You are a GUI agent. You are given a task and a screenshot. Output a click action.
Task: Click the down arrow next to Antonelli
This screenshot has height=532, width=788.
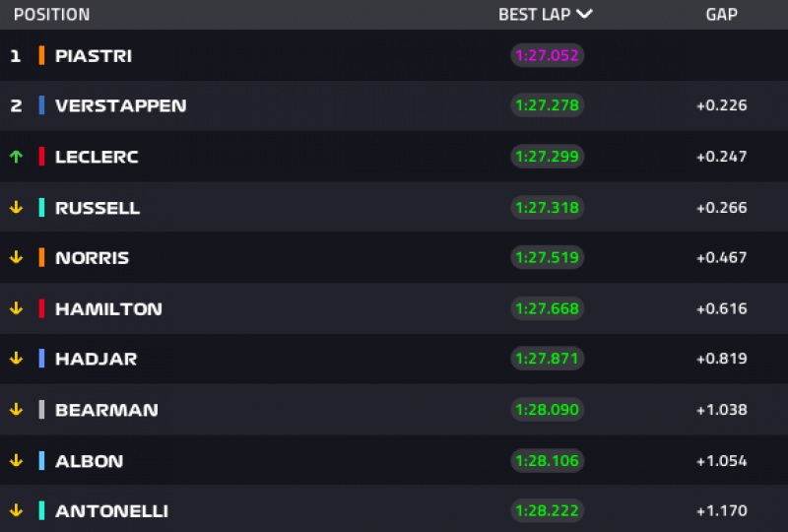pyautogui.click(x=16, y=511)
